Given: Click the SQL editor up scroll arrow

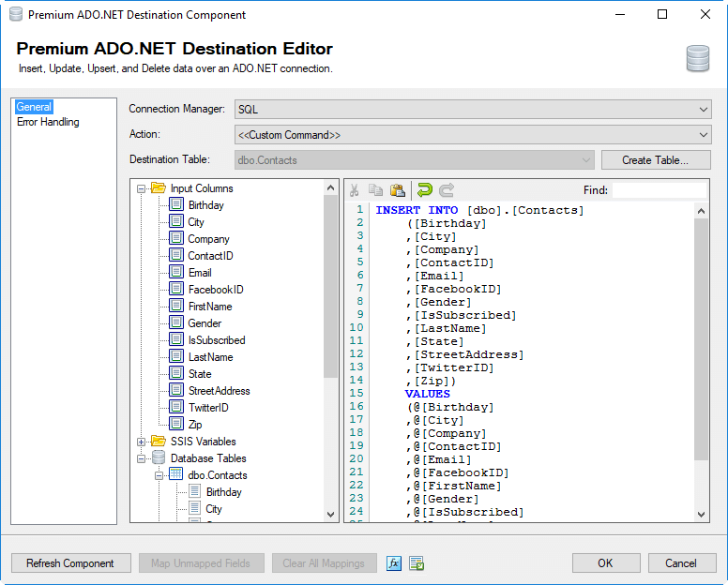Looking at the screenshot, I should 701,211.
